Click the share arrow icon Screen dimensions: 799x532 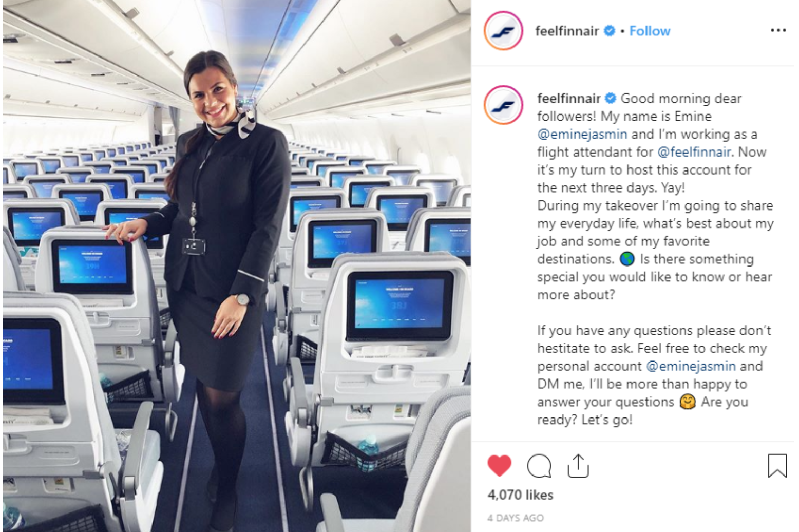click(578, 465)
